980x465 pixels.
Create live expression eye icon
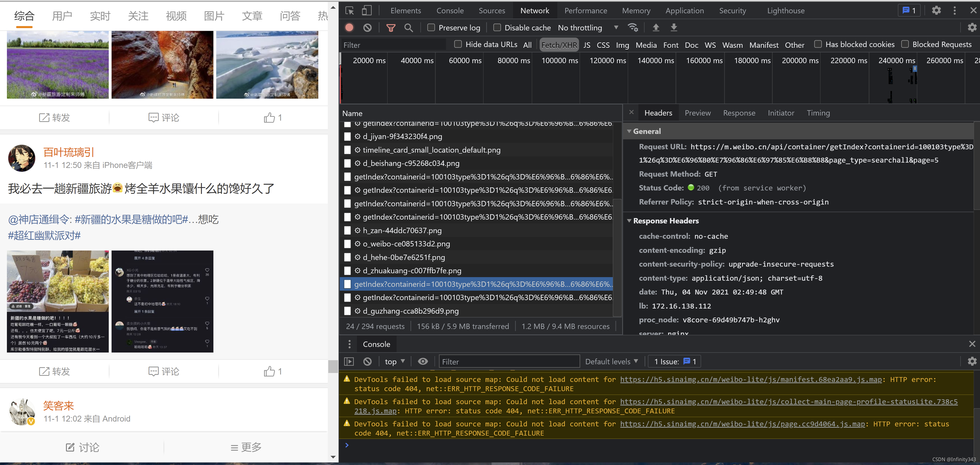coord(423,361)
